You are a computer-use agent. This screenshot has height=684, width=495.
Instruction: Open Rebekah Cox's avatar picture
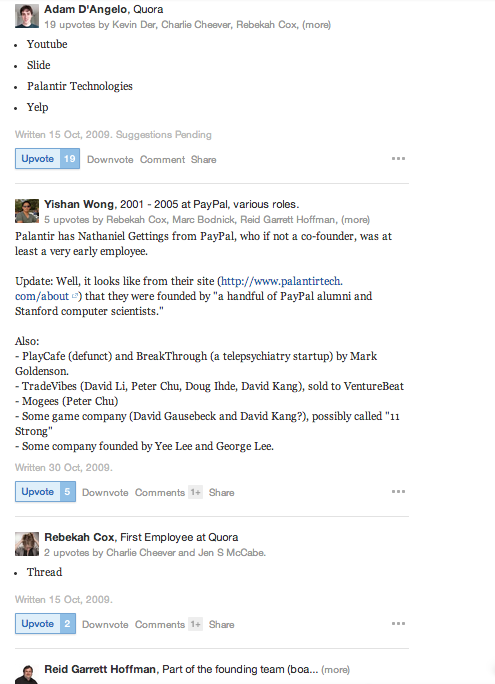pos(27,544)
